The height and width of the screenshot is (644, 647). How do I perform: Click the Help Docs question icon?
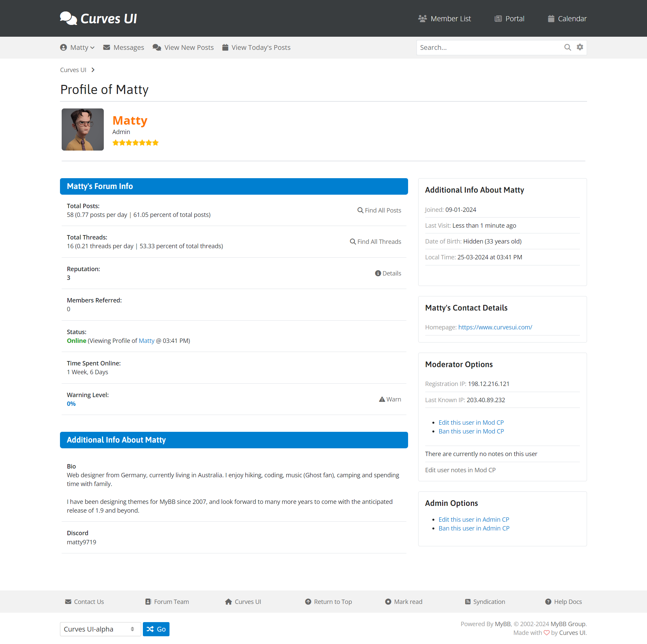point(548,602)
